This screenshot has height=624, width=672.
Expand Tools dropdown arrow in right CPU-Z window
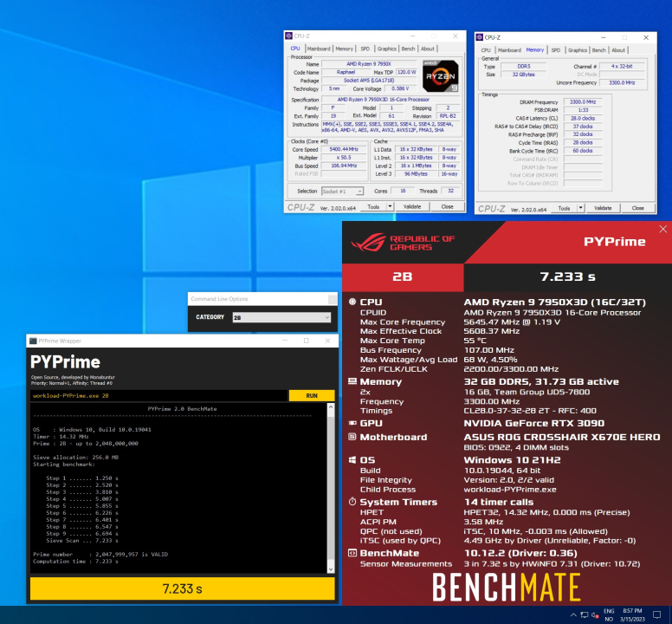(581, 208)
